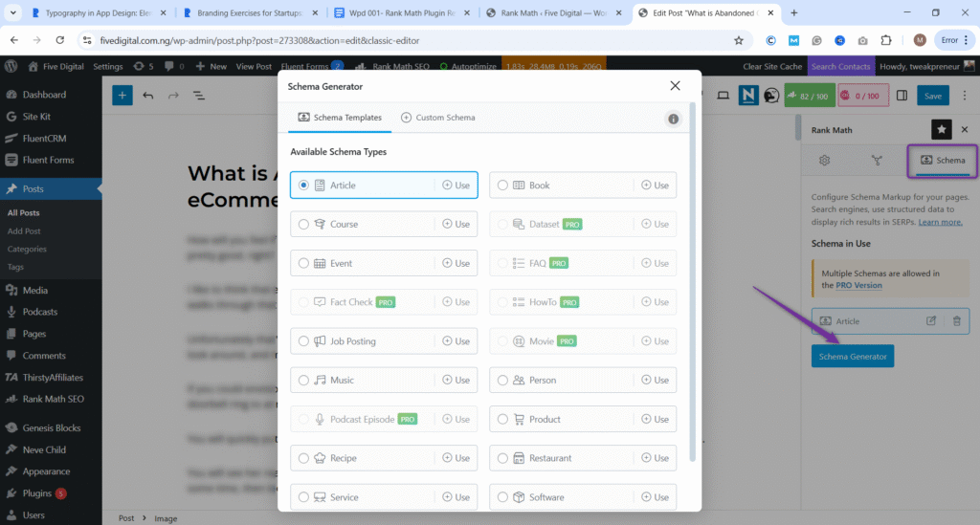Click the 0/100 content AI score
Image resolution: width=980 pixels, height=525 pixels.
(x=863, y=96)
